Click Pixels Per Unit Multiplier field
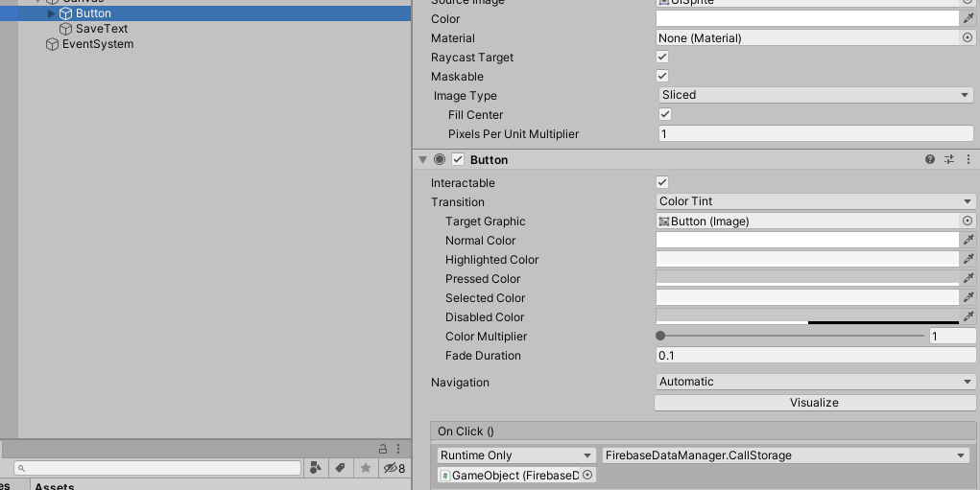 point(816,133)
